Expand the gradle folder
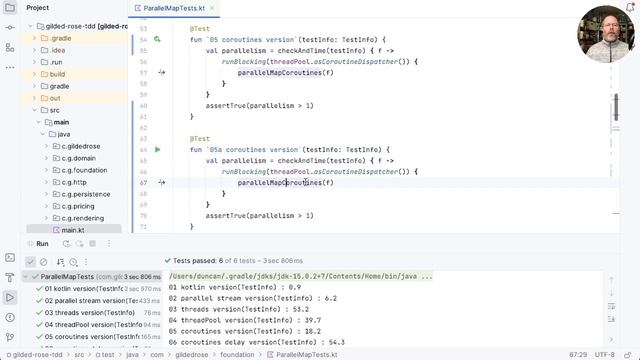Image resolution: width=640 pixels, height=360 pixels. click(34, 86)
